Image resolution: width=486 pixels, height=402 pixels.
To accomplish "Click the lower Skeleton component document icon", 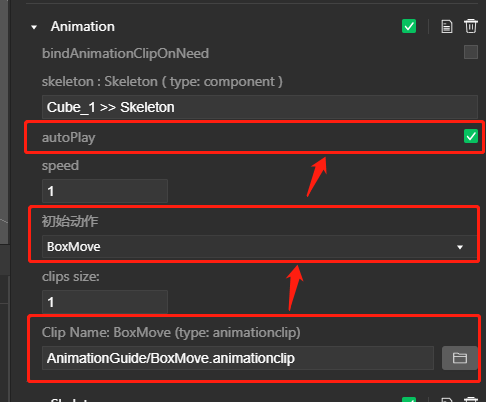I will 447,400.
